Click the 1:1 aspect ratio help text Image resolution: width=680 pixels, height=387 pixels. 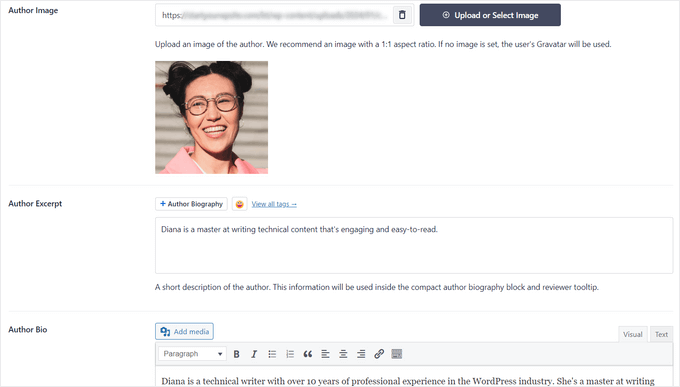click(383, 44)
